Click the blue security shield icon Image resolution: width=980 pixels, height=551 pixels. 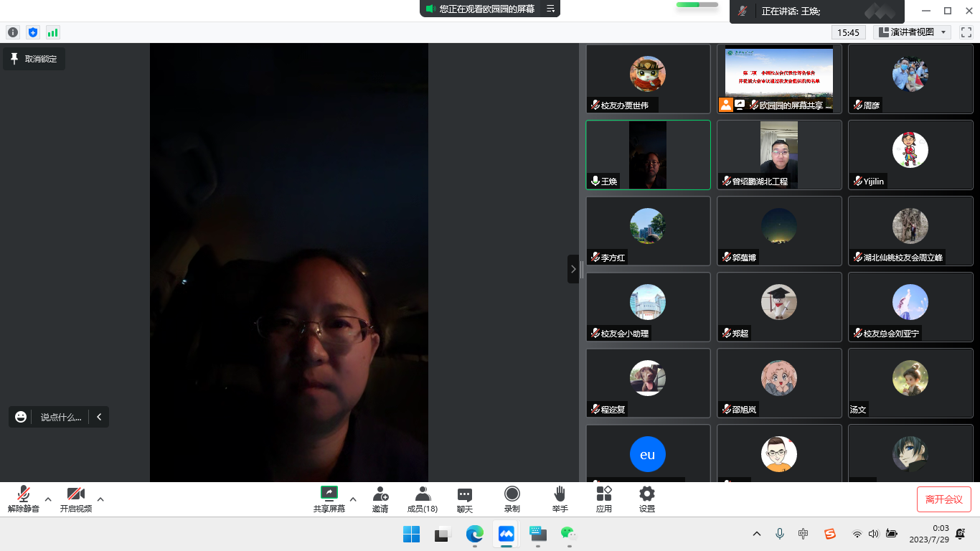[x=32, y=32]
